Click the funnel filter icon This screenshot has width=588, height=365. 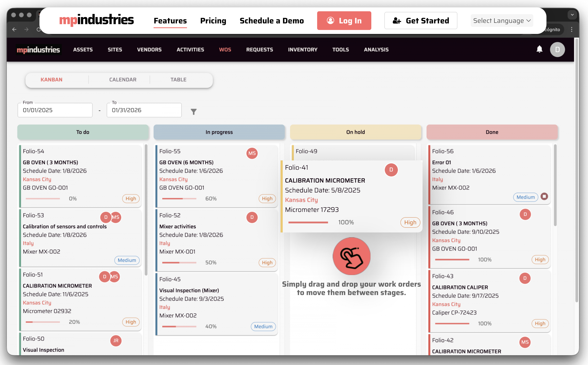click(194, 112)
